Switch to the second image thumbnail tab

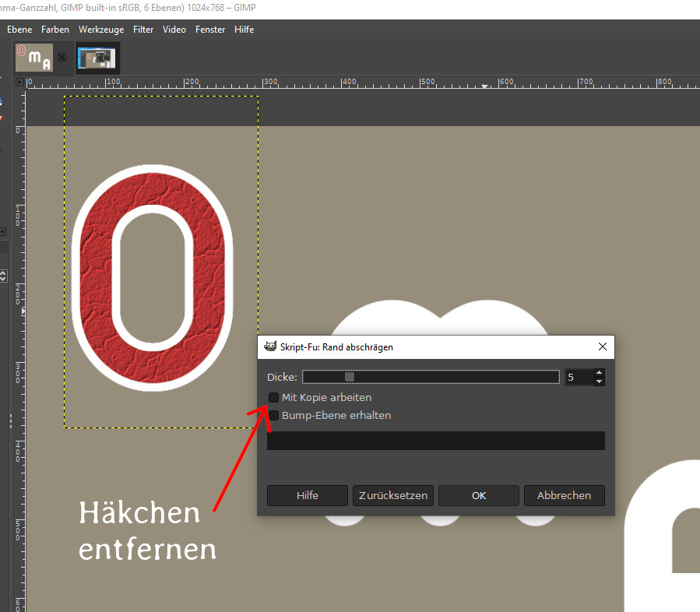click(98, 58)
